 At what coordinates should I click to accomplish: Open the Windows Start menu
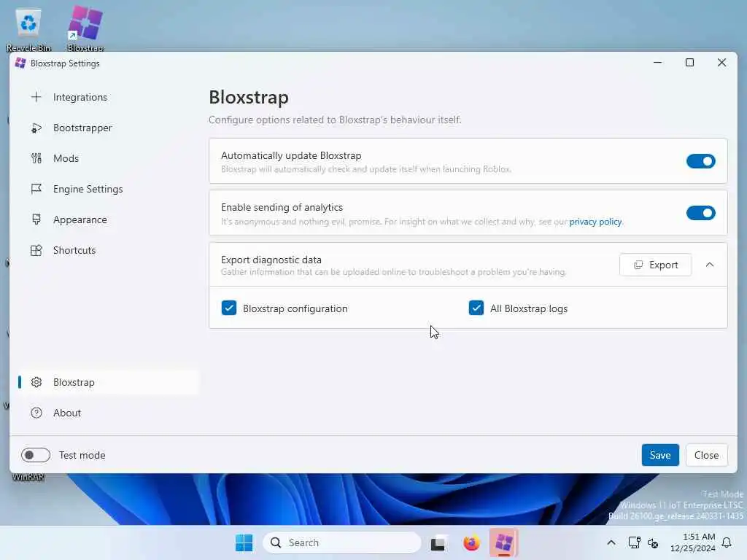[x=244, y=542]
